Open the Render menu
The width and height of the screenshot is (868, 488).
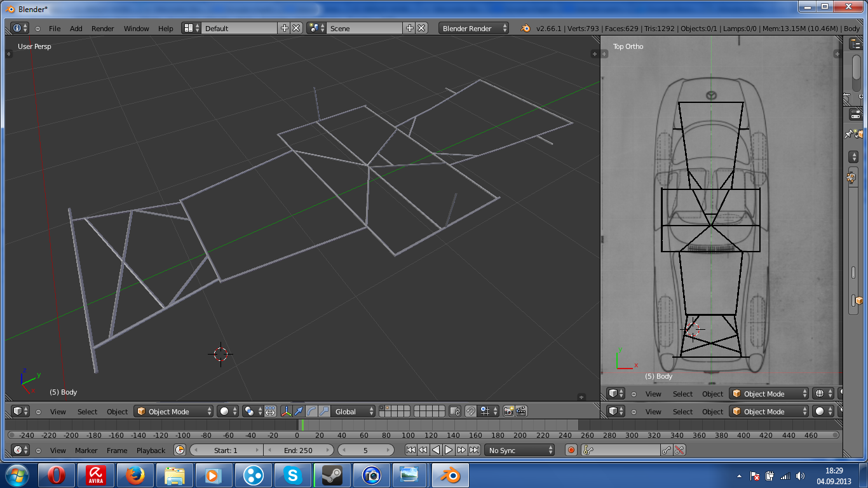(103, 29)
